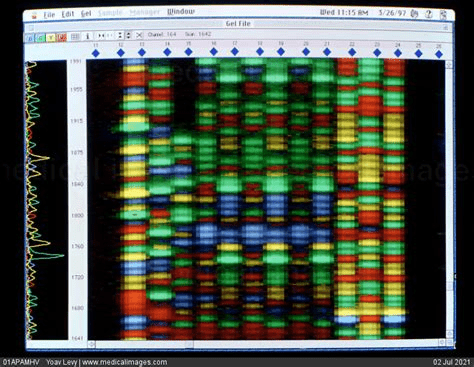Select lane 17 diamond marker
This screenshot has height=367, width=474.
coord(235,51)
